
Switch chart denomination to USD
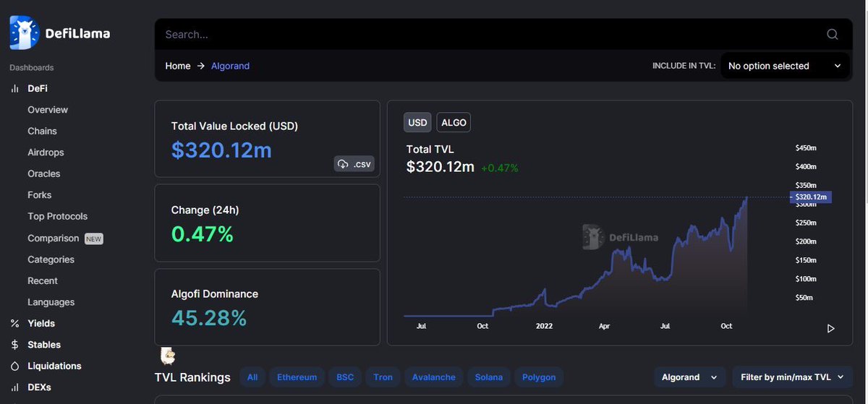(417, 123)
